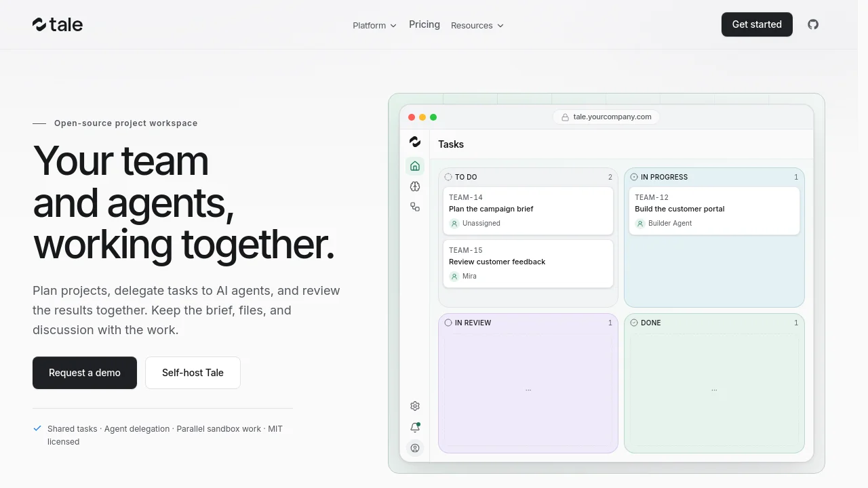Open the Plan the campaign brief card
The image size is (868, 488).
click(x=528, y=211)
